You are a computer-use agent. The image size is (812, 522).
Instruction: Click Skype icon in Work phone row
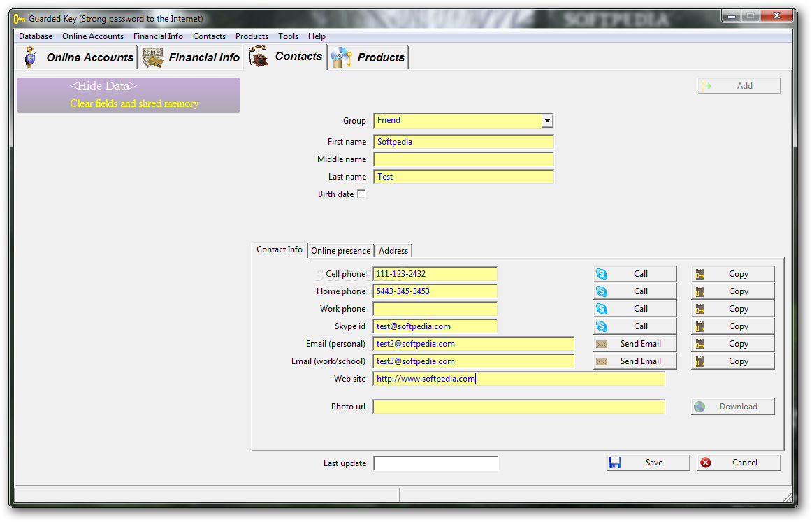click(x=601, y=309)
